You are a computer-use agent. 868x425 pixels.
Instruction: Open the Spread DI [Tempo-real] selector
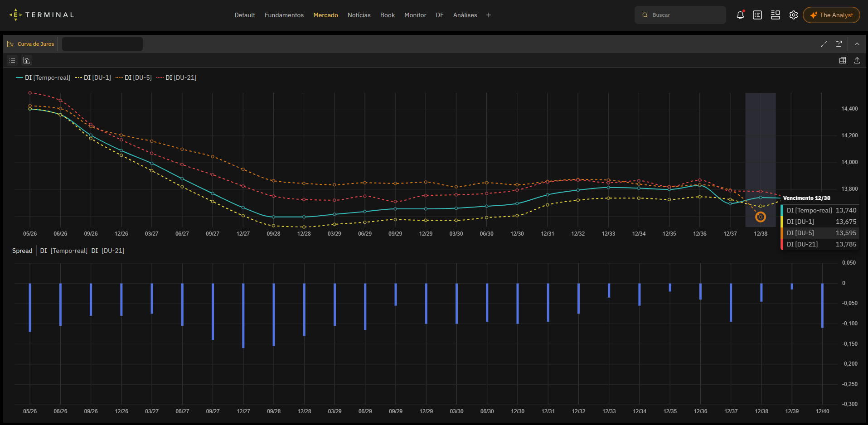(63, 251)
